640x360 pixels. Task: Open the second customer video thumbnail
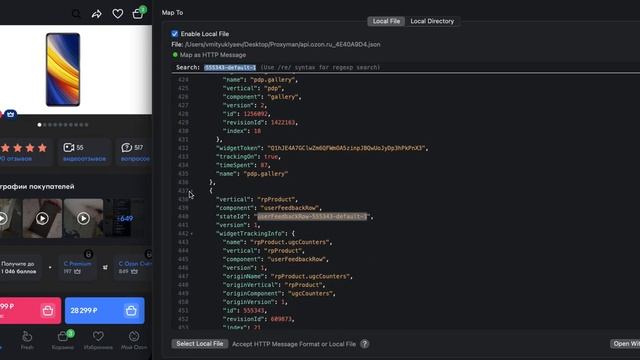(42, 218)
